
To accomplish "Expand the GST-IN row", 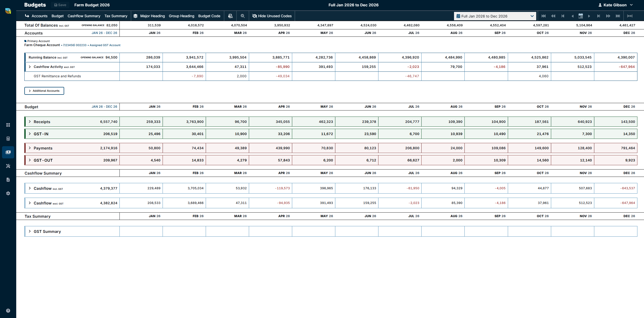I will coord(30,134).
